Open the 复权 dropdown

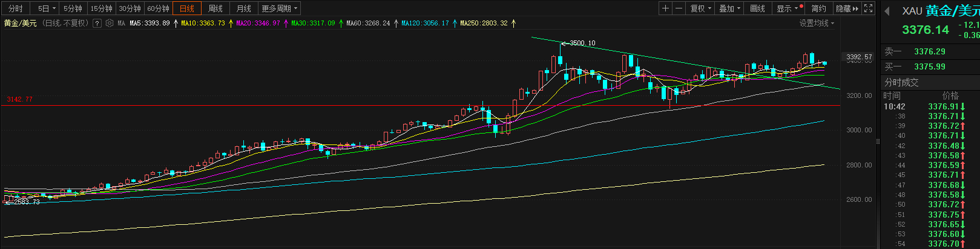click(x=701, y=8)
